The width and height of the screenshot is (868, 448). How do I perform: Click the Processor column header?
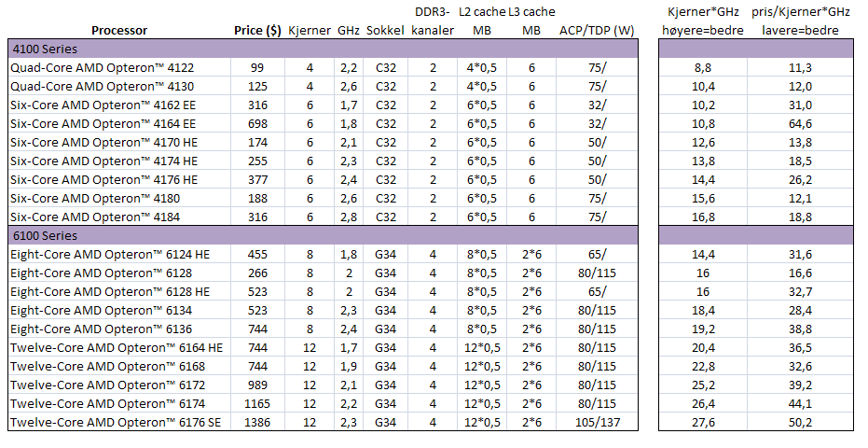coord(119,30)
